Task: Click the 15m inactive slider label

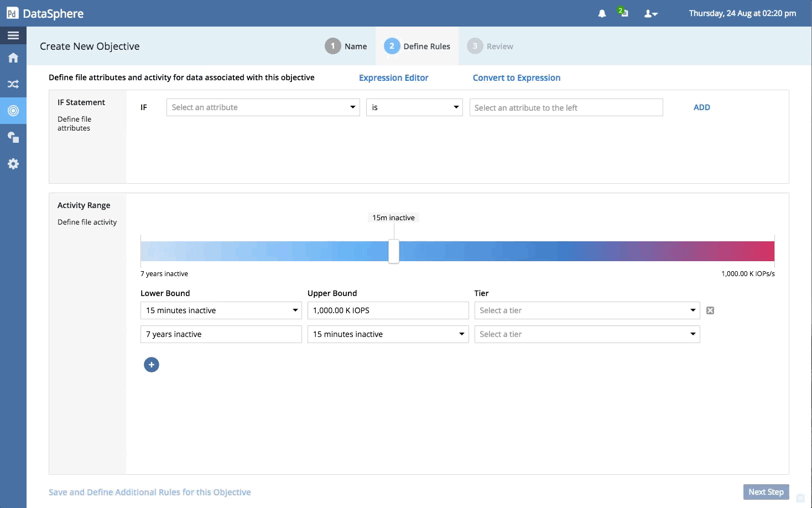Action: [x=393, y=217]
